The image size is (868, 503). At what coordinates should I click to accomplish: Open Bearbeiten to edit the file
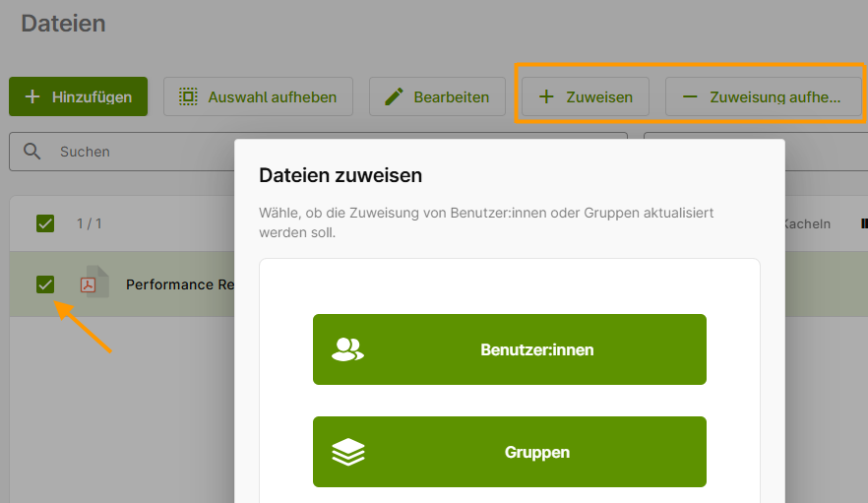[437, 96]
